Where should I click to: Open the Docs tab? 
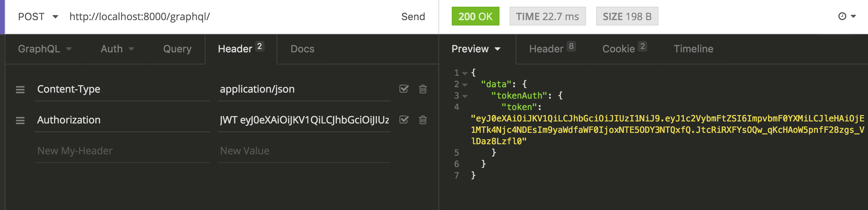302,49
